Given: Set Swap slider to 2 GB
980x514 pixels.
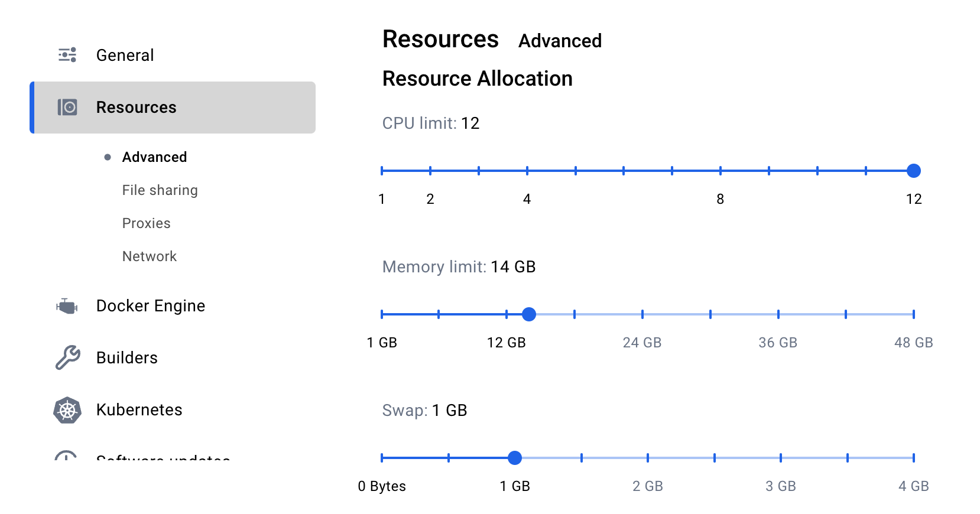Looking at the screenshot, I should click(648, 458).
